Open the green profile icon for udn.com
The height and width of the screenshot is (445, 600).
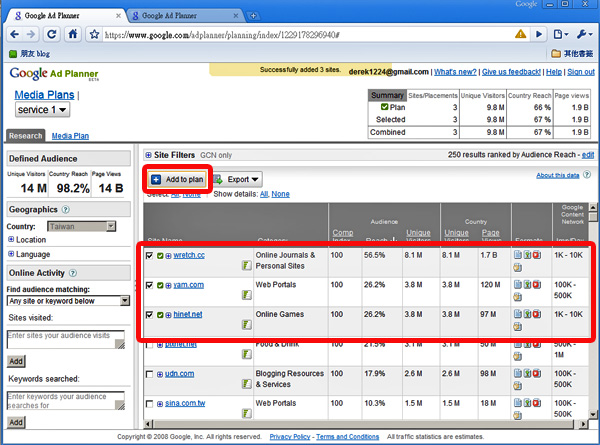point(247,384)
